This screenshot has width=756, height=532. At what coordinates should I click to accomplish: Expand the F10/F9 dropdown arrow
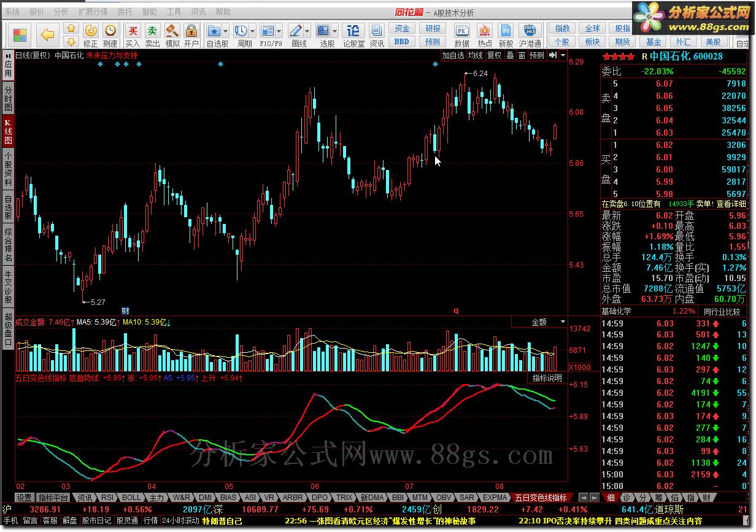click(279, 31)
